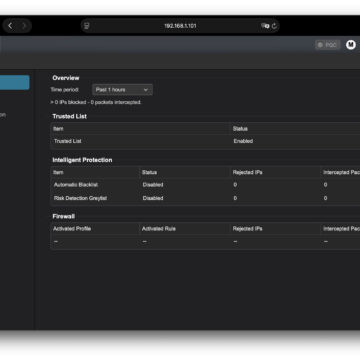Click the Status column header in Trusted List table
Screen dimensions: 360x360
pyautogui.click(x=240, y=129)
